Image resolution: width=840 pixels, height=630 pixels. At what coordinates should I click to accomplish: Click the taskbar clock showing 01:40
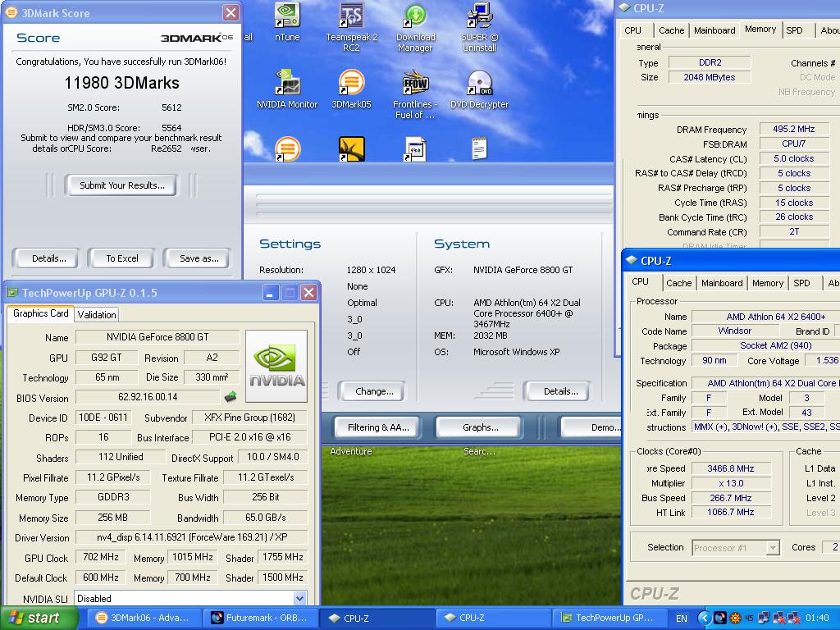tap(817, 619)
